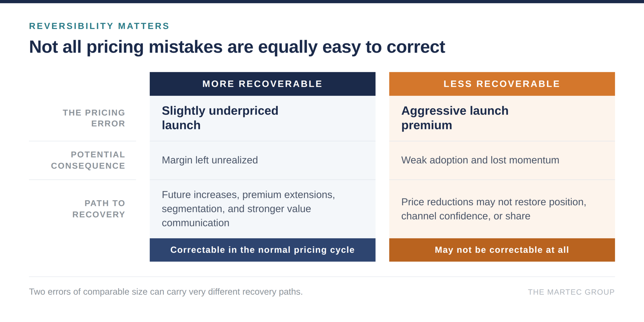Click 'Margin left unrealized' text
This screenshot has width=644, height=322.
(210, 160)
